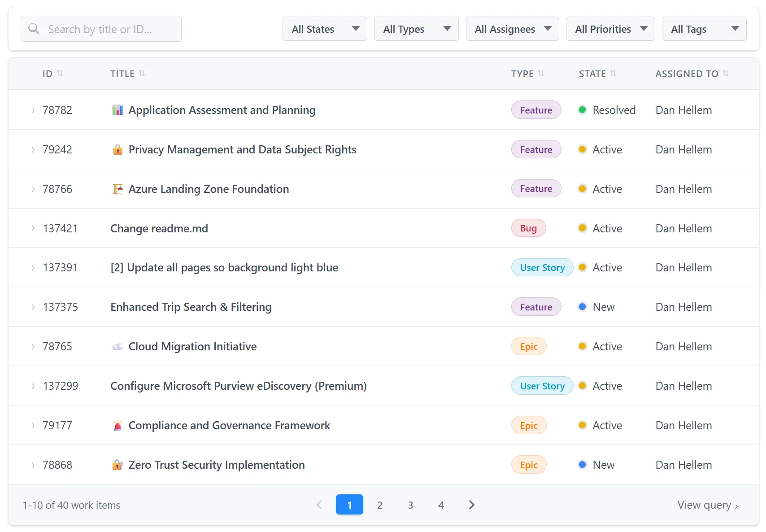
Task: Open the All Priorities dropdown
Action: click(610, 29)
